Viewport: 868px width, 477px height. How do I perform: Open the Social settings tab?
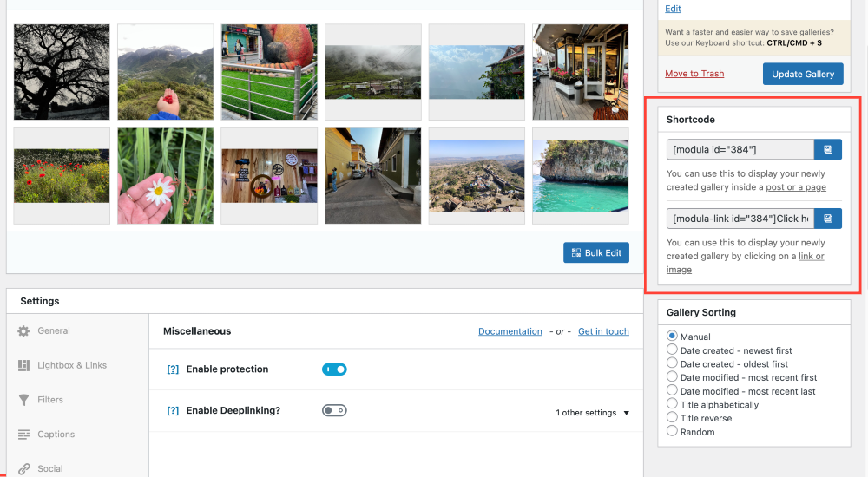pyautogui.click(x=49, y=468)
